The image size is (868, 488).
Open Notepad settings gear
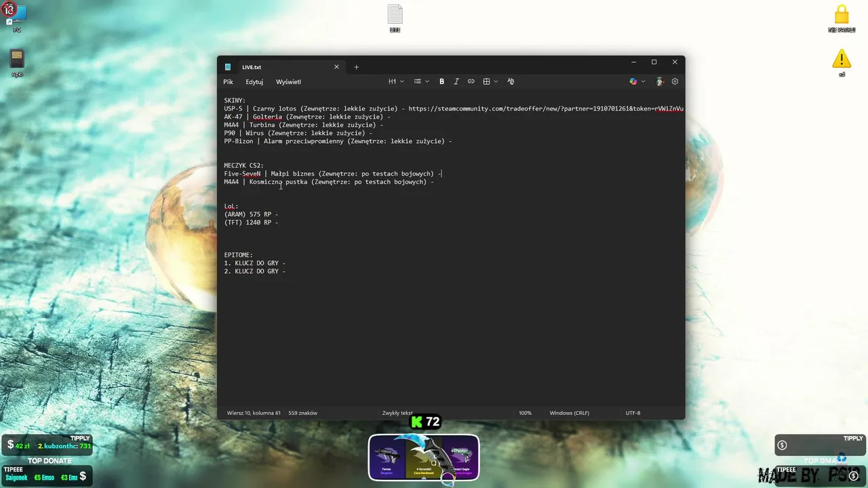coord(675,81)
